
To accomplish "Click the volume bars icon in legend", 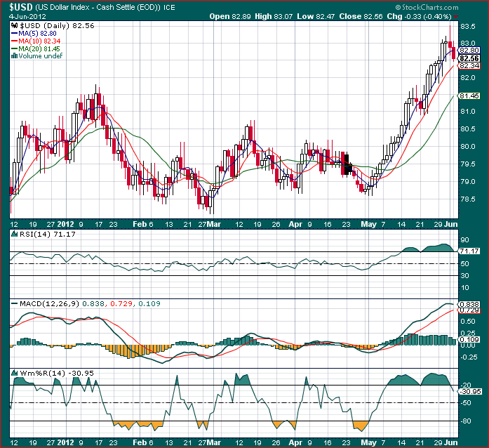I will pos(14,56).
